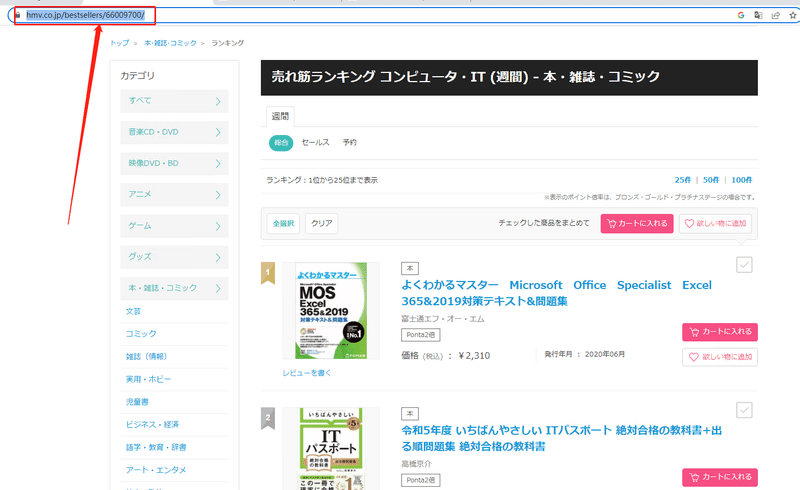Add checked items via top 欲しい物に追加

[x=715, y=224]
